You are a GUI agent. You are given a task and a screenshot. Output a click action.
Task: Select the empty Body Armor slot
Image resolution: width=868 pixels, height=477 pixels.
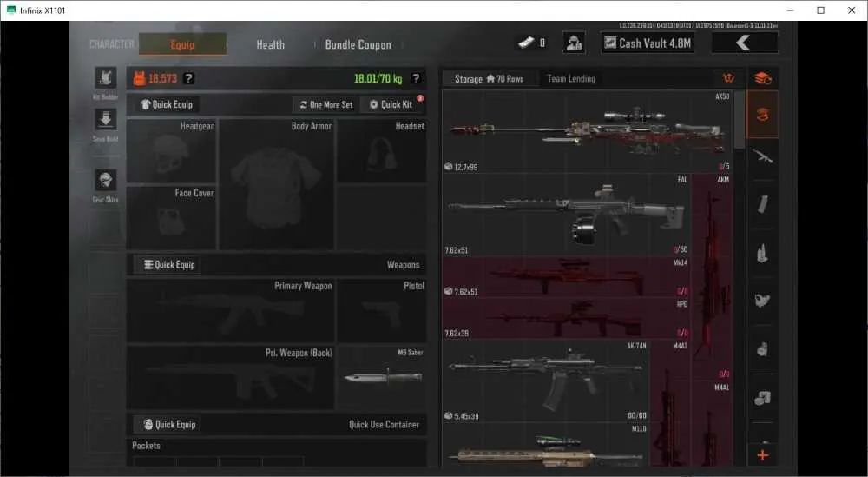tap(277, 183)
